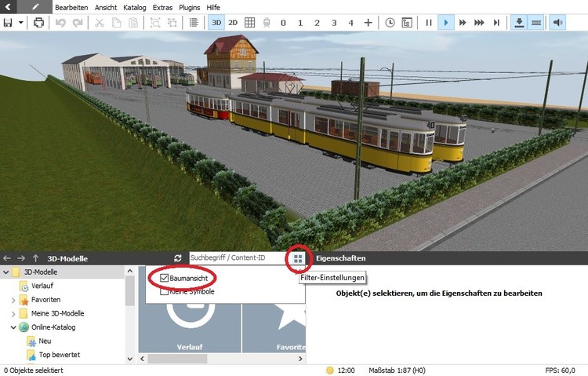Pause the simulation

point(429,23)
